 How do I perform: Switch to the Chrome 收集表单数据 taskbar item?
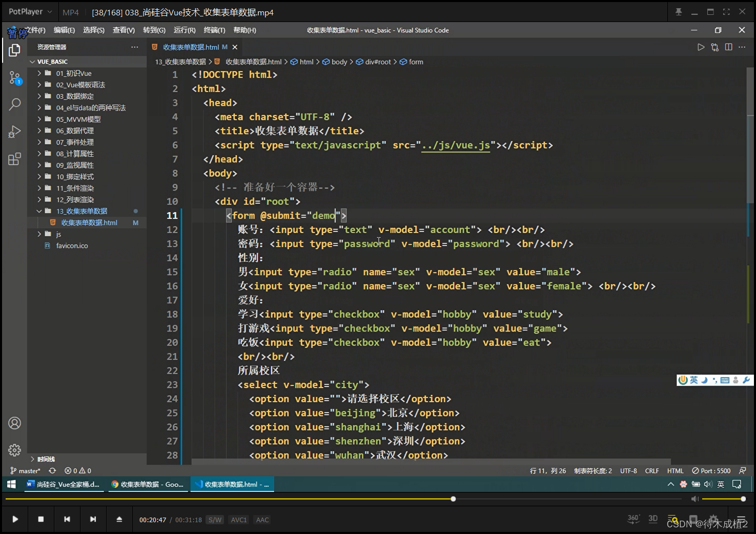[x=148, y=484]
